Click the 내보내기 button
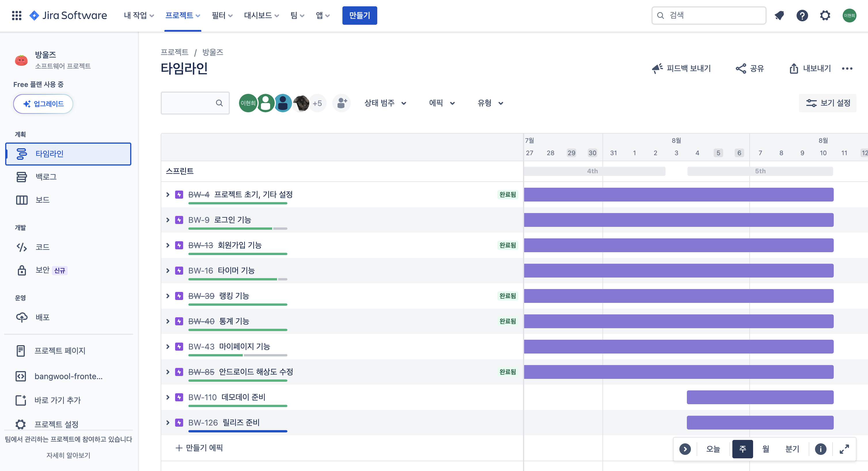 coord(810,69)
